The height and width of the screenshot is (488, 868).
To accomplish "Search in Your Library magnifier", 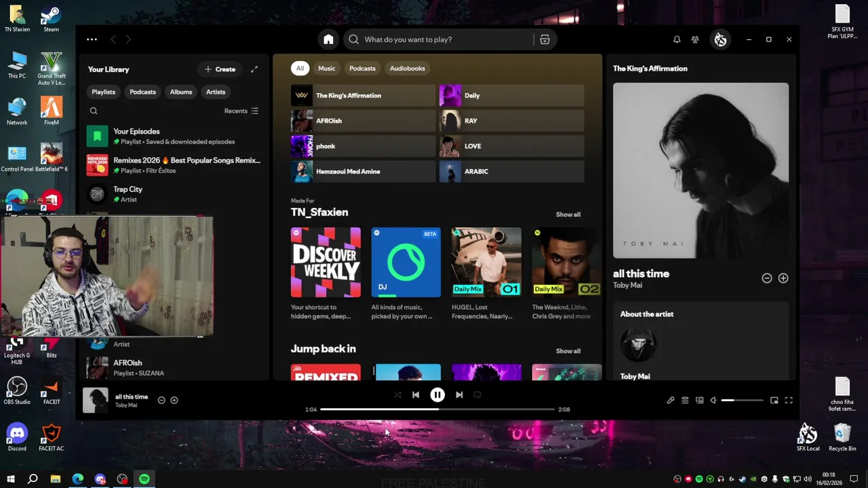I will pyautogui.click(x=94, y=111).
